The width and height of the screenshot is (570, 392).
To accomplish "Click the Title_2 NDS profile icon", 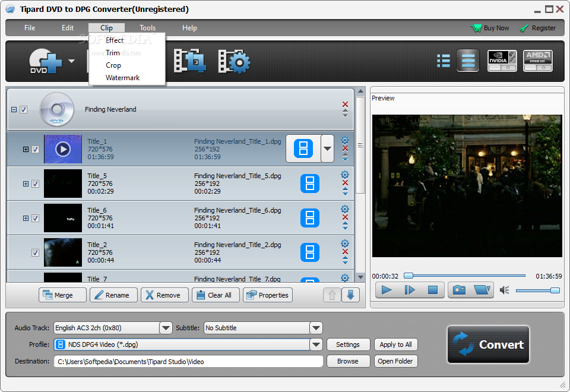I will pyautogui.click(x=310, y=252).
